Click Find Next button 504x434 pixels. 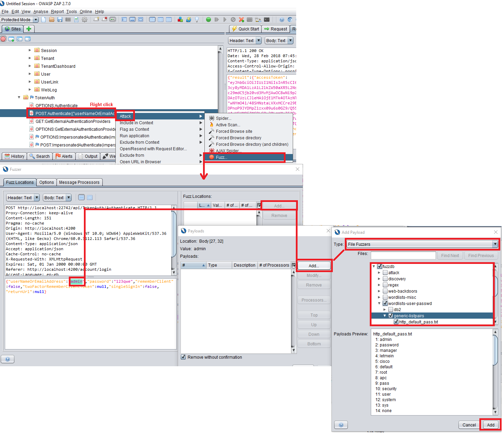[450, 255]
